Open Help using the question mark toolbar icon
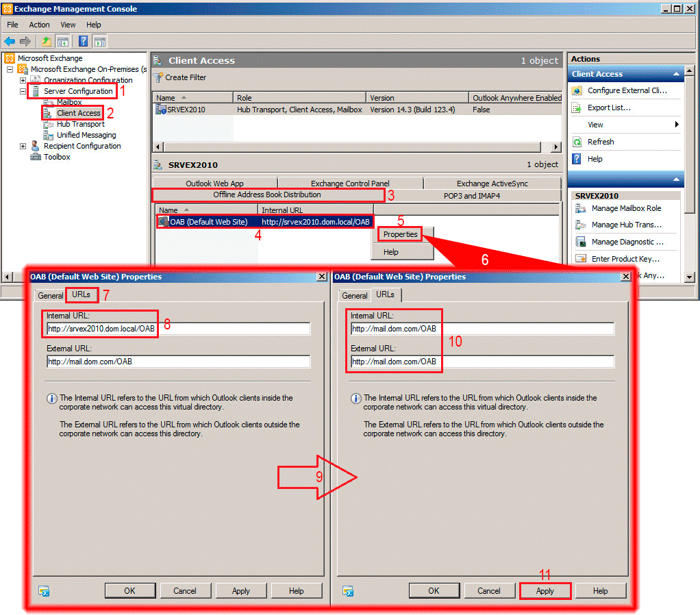This screenshot has width=700, height=615. pyautogui.click(x=83, y=40)
